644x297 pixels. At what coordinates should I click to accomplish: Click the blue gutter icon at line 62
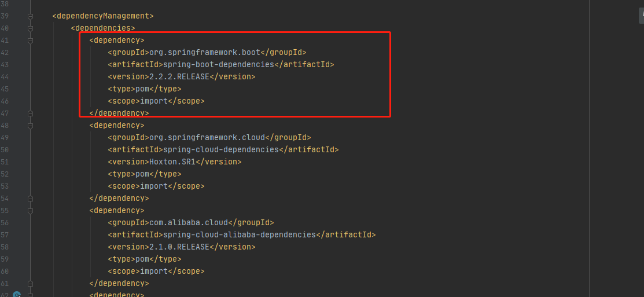(17, 295)
